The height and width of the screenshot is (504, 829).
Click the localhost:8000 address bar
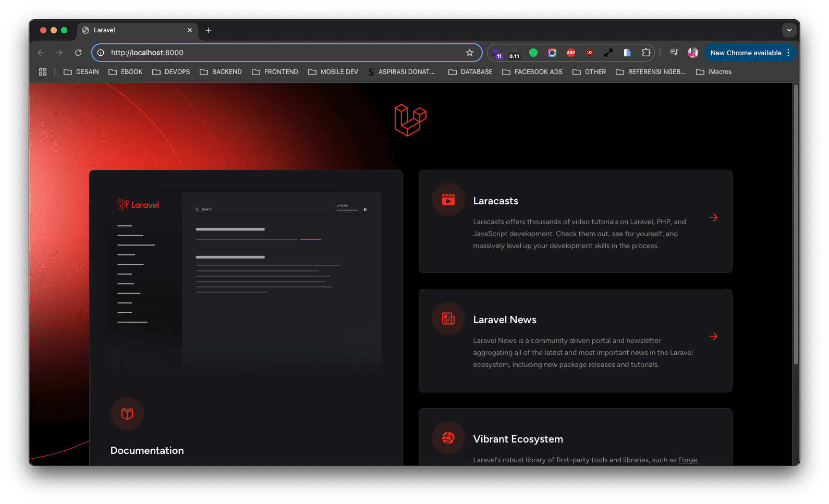[x=282, y=53]
